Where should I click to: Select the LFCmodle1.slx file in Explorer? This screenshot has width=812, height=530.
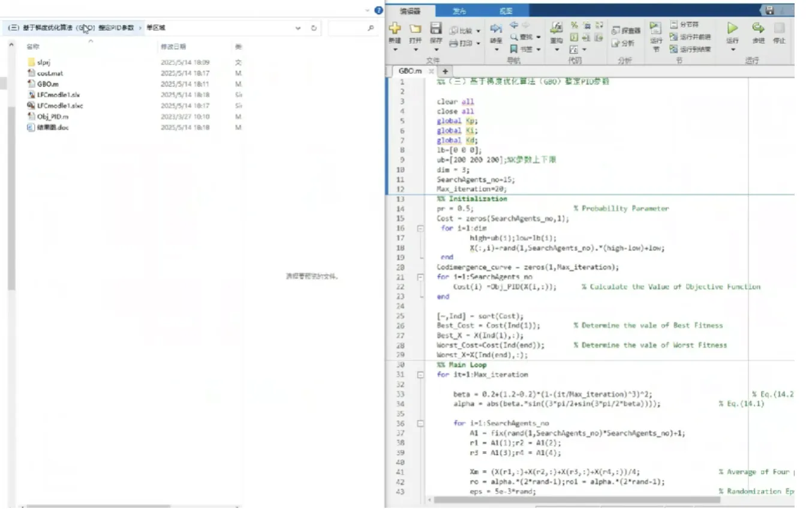pyautogui.click(x=53, y=95)
